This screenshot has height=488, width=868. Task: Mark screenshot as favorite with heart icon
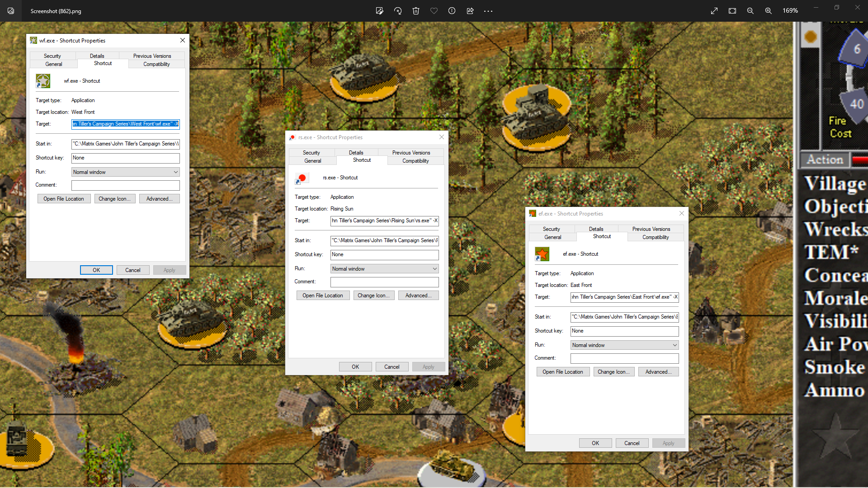[x=434, y=11]
